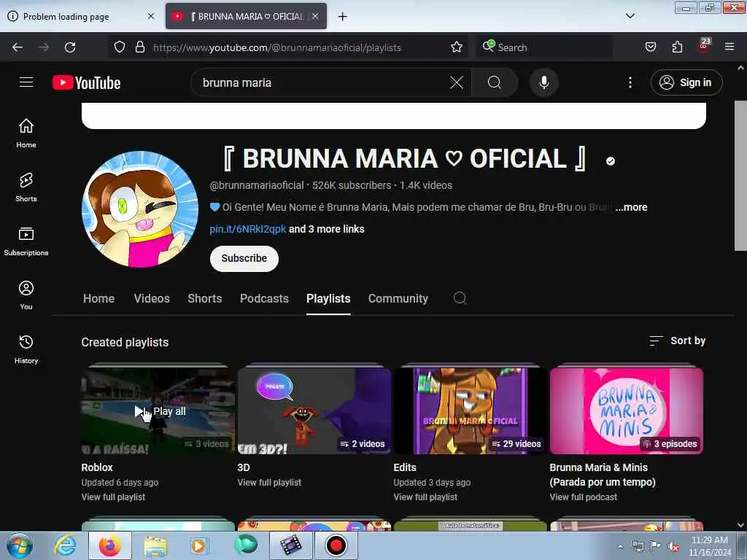
Task: View full playlist under Roblox
Action: [x=113, y=497]
